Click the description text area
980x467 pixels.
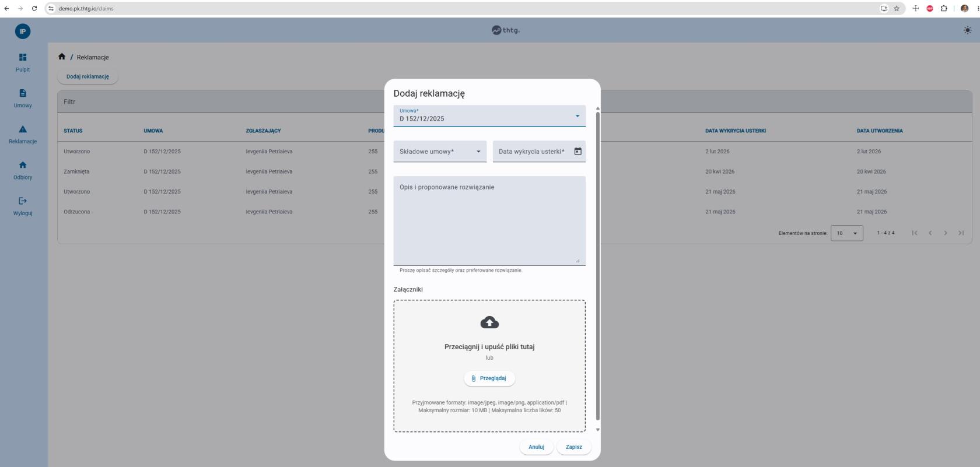(x=489, y=221)
